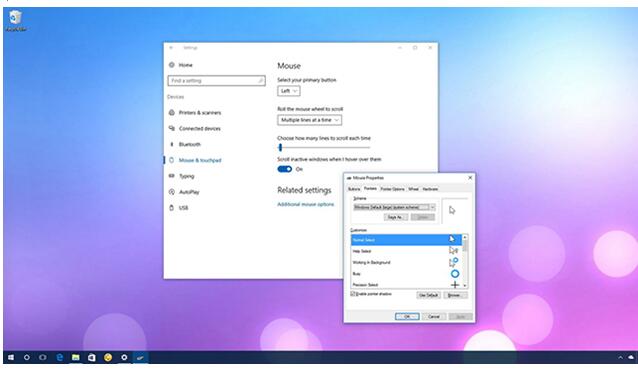Click the Mouse Properties taskbar icon
638x369 pixels.
[x=140, y=357]
